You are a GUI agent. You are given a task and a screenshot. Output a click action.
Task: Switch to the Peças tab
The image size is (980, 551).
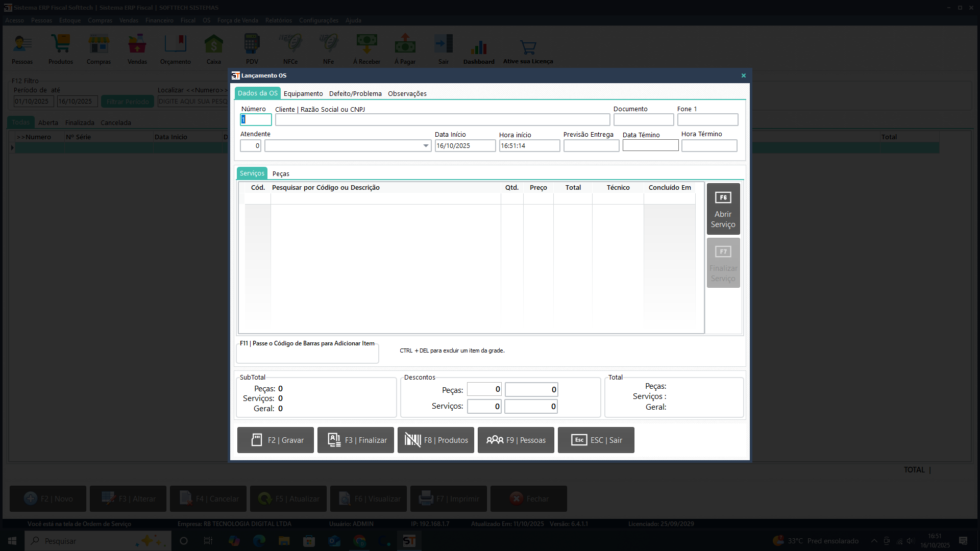[x=281, y=173]
